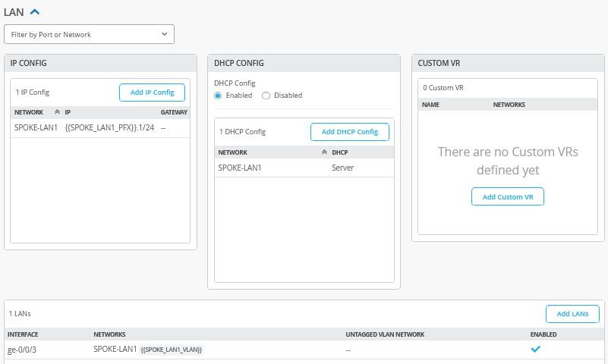Select the DHCP Config Disabled radio

tap(266, 96)
